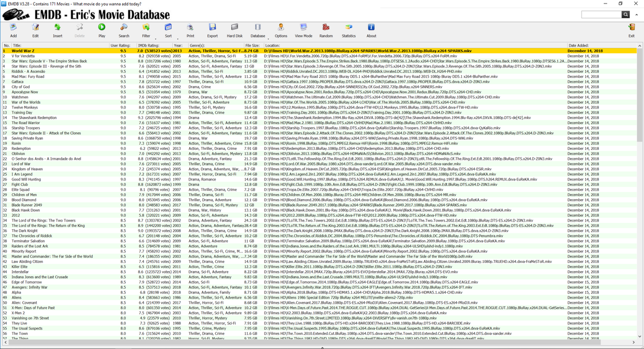Play the selected movie with Play icon
Viewport: 644px width, 349px height.
tap(102, 27)
